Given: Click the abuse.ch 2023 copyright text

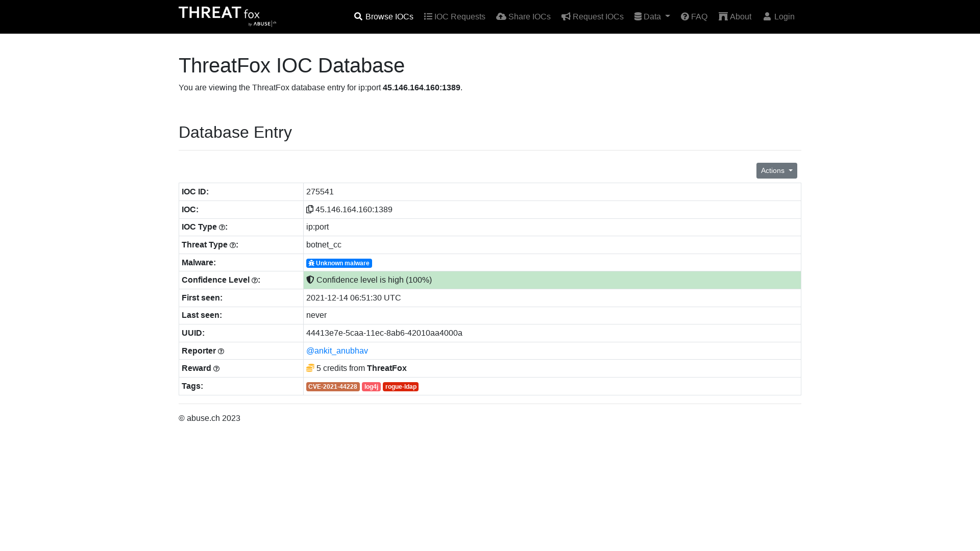Looking at the screenshot, I should click(209, 418).
